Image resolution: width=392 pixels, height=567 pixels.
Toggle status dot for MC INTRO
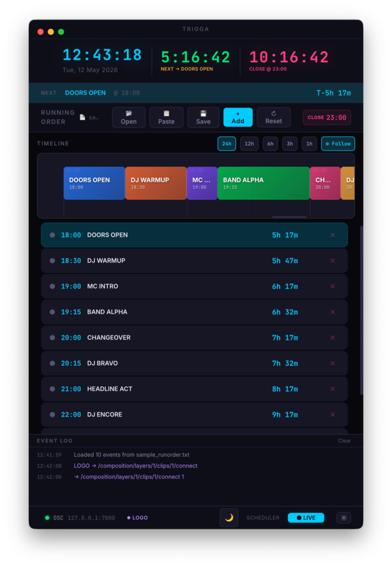(x=52, y=286)
